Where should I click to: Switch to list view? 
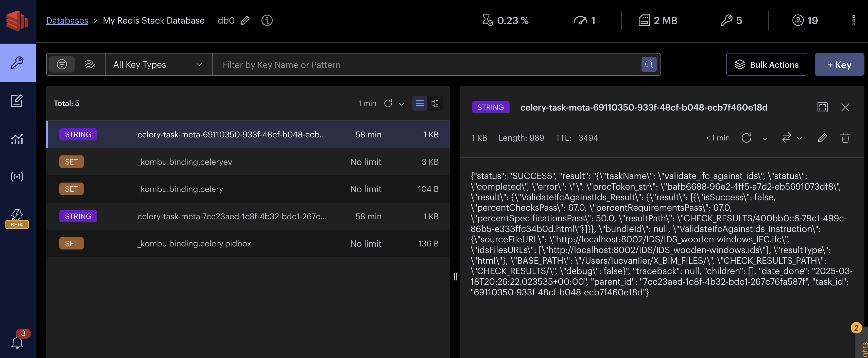420,103
